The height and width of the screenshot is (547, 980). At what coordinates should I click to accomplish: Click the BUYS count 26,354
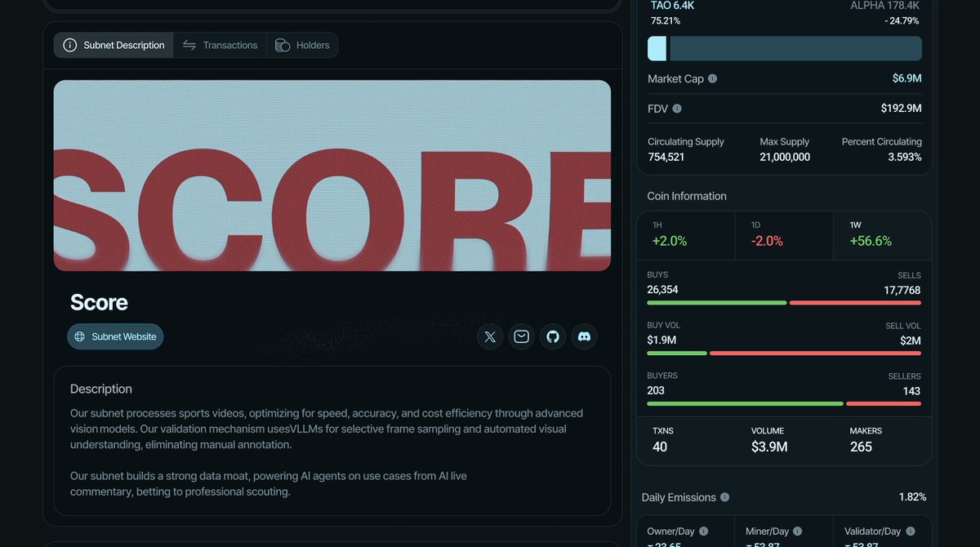(662, 290)
